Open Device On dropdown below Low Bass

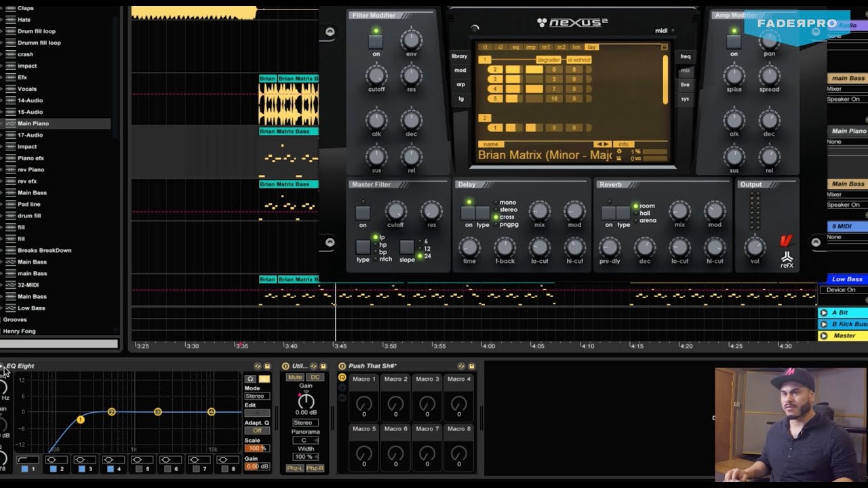tap(844, 290)
